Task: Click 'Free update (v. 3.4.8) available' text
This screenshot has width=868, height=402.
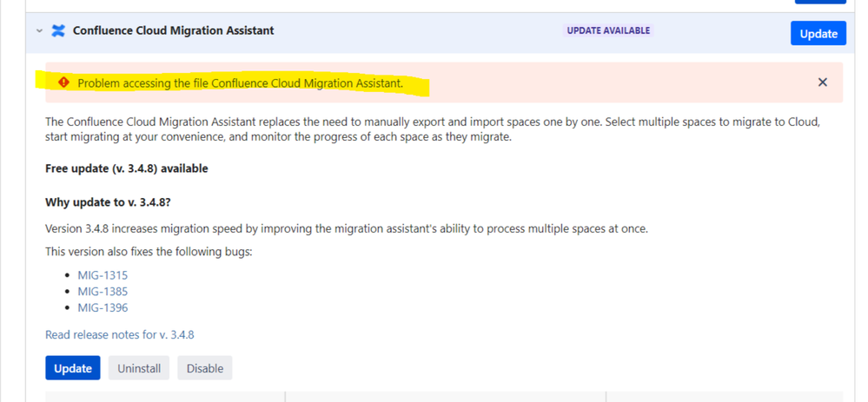Action: click(x=127, y=168)
